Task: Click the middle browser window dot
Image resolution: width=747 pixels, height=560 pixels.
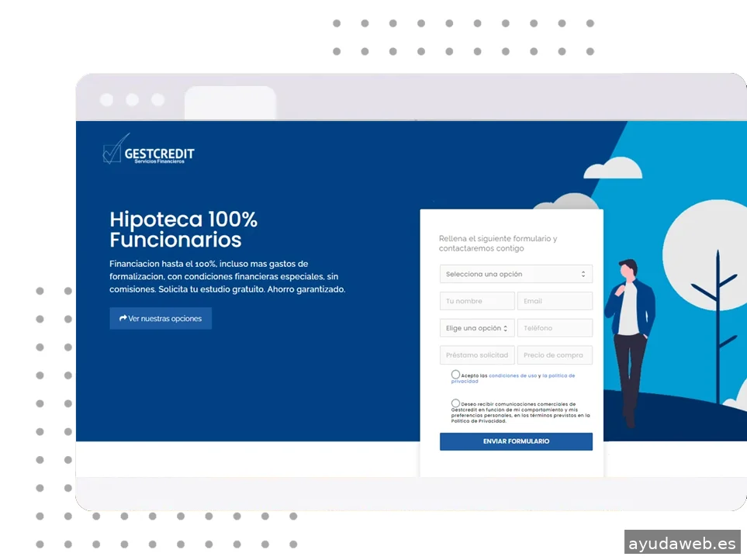Action: point(133,100)
